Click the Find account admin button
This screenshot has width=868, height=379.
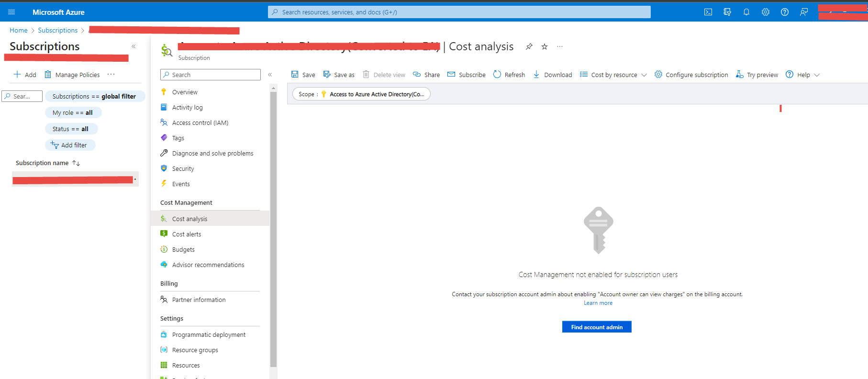597,327
